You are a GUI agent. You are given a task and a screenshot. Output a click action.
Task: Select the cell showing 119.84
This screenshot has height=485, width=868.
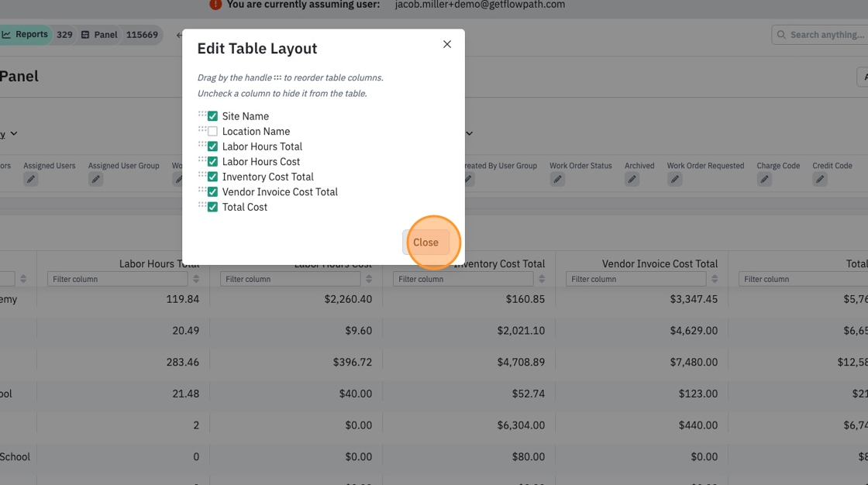pos(182,300)
